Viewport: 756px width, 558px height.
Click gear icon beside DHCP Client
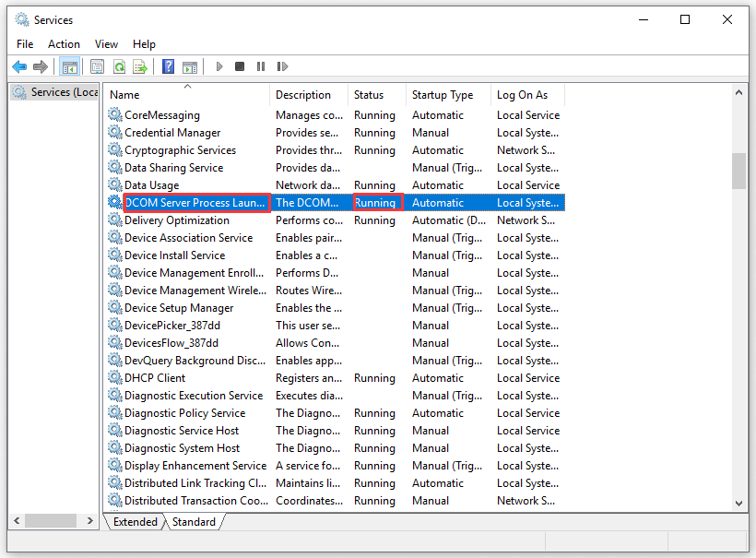[x=114, y=377]
